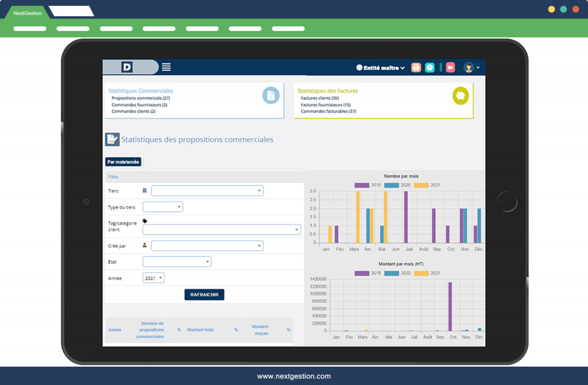This screenshot has height=385, width=588.
Task: Click the globe icon beside Entité maître
Action: click(x=359, y=68)
